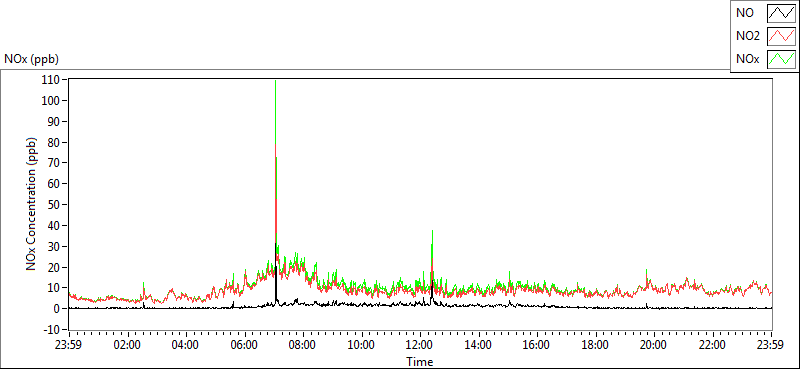Click the tall green NOx spike near 07:00

[276, 112]
